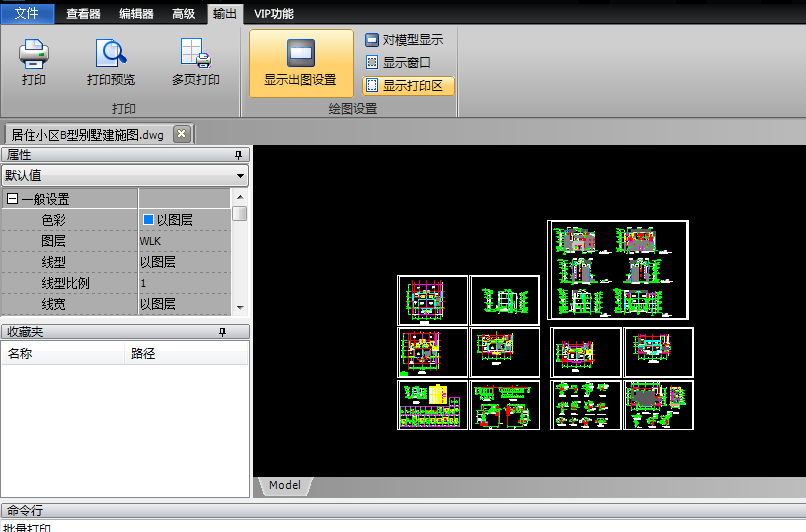Click properties scrollbar down arrow
Image resolution: width=806 pixels, height=532 pixels.
(240, 307)
